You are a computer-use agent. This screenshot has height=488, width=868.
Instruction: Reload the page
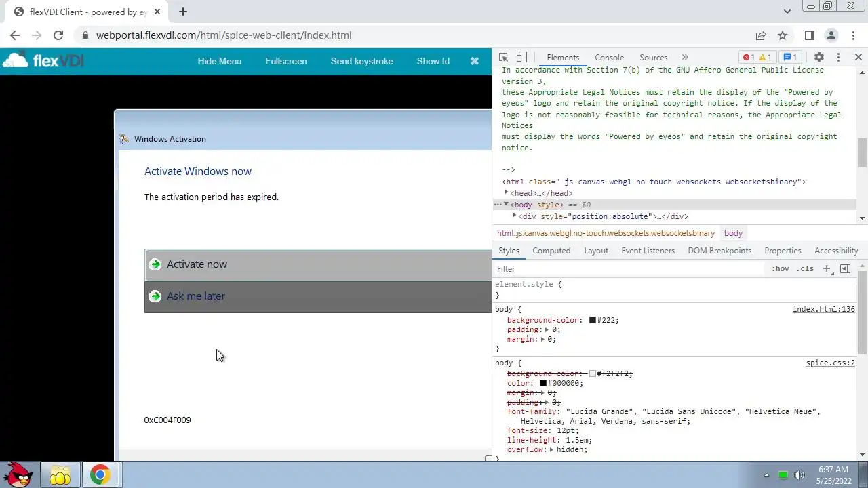coord(58,35)
